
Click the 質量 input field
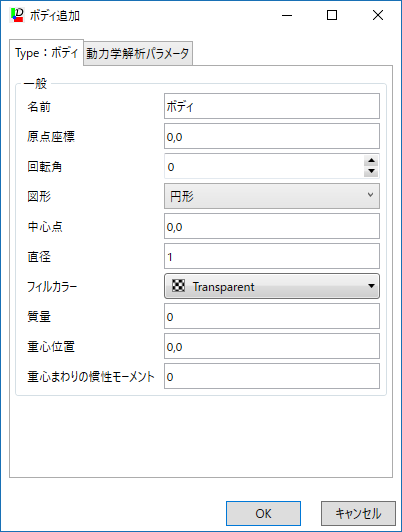click(272, 316)
